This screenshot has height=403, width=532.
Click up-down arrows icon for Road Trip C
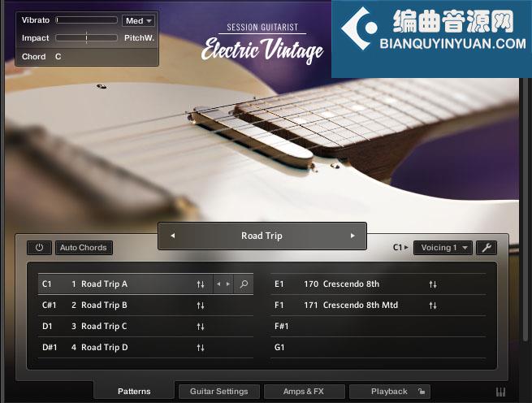pos(201,327)
